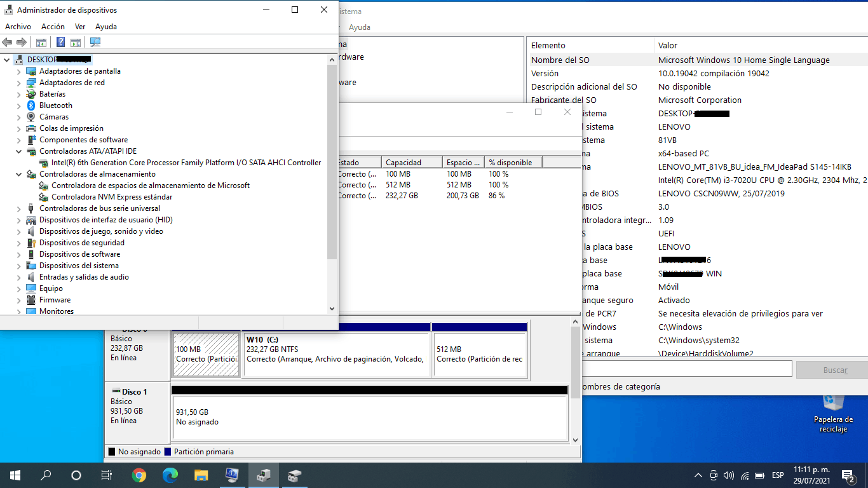Click scroll down arrow in Disk Management pane
This screenshot has height=488, width=868.
click(576, 440)
